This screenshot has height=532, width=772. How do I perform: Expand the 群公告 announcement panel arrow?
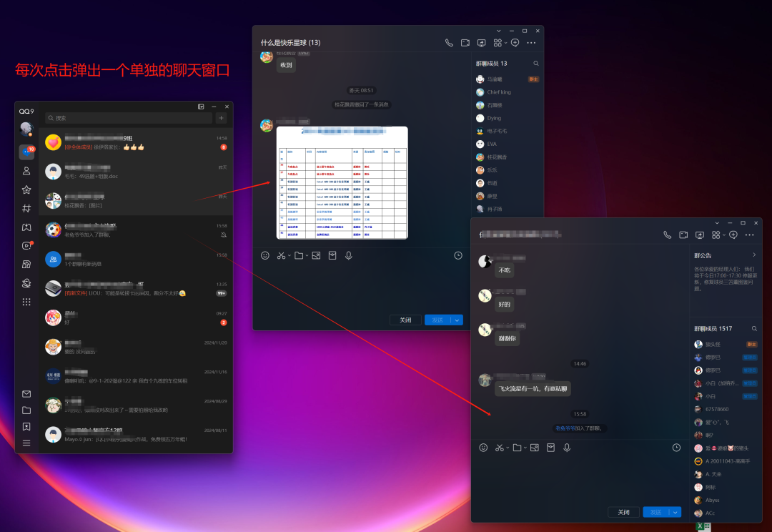[754, 255]
